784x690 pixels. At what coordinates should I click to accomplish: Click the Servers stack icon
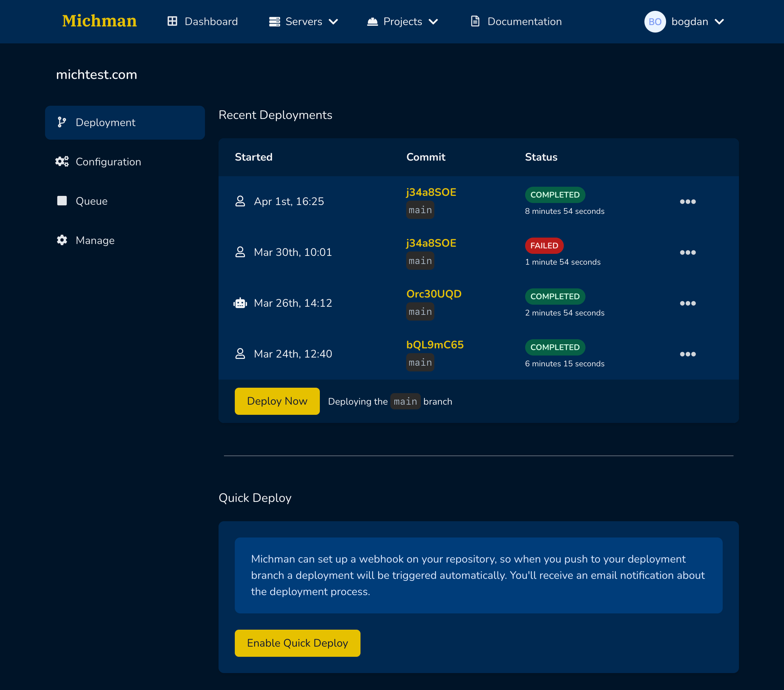[x=274, y=21]
